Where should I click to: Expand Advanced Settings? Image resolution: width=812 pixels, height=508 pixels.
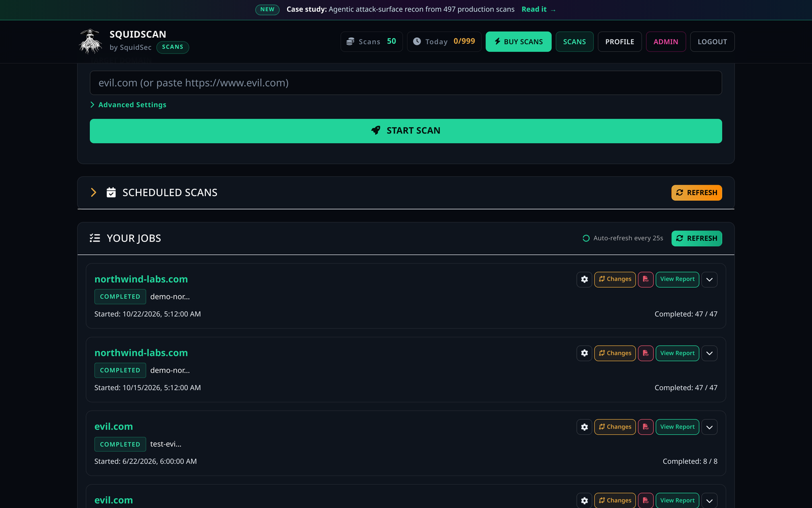128,105
